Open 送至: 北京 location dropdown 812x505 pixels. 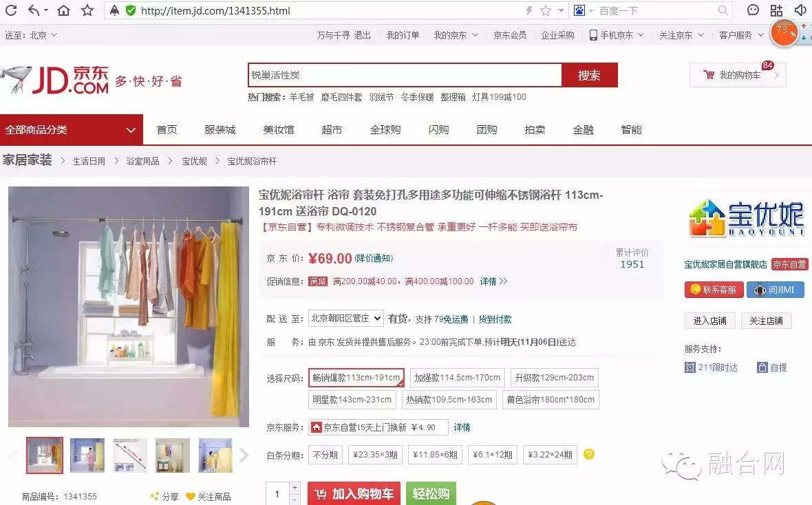(x=31, y=35)
